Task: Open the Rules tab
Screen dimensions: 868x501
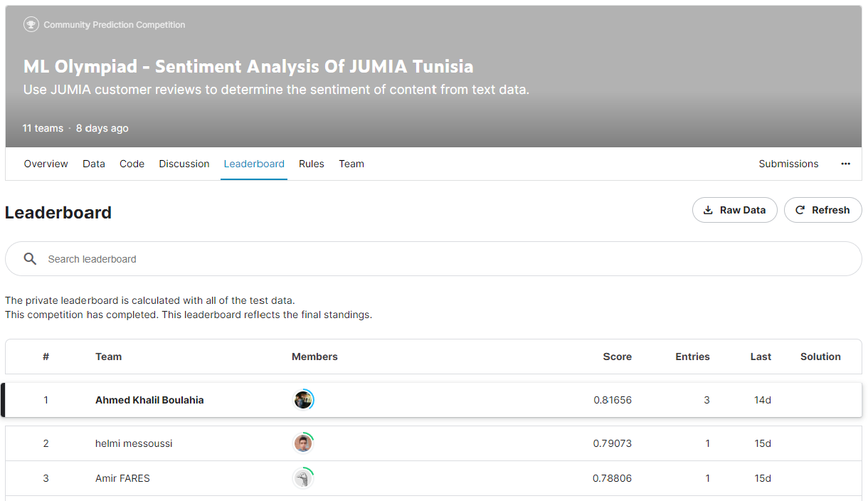Action: pyautogui.click(x=311, y=164)
